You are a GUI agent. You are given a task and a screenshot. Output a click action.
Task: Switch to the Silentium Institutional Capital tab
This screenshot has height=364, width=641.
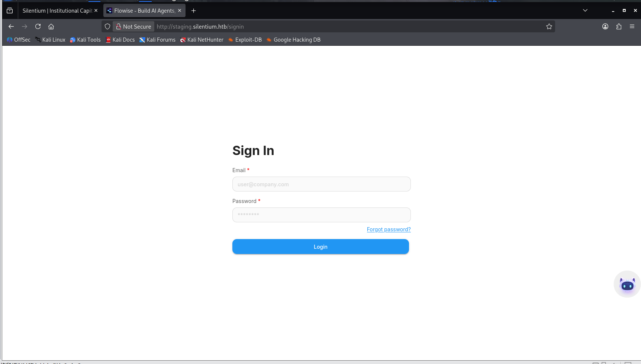[57, 11]
